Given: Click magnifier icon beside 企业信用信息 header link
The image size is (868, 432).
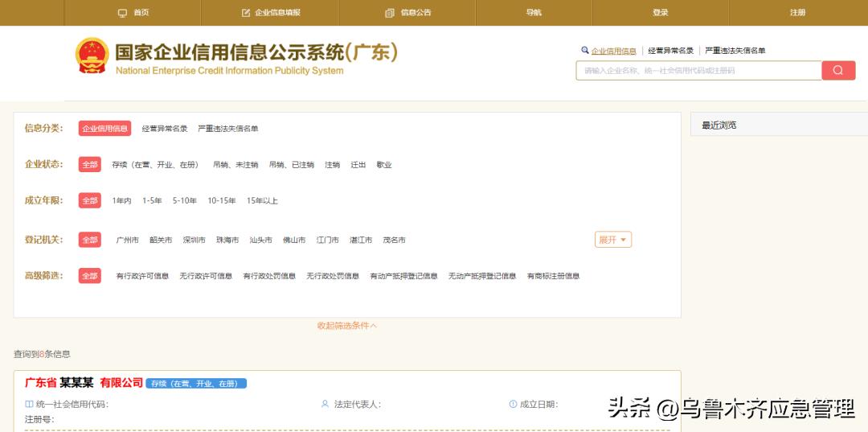Looking at the screenshot, I should [585, 51].
